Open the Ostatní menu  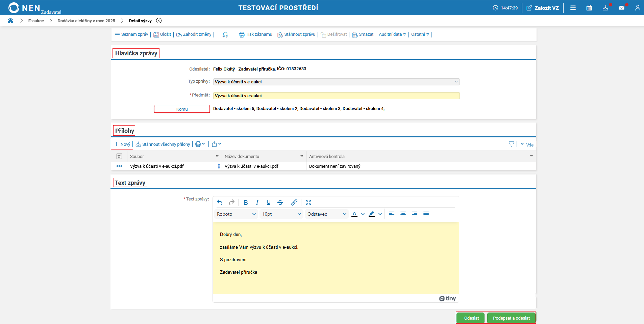click(x=420, y=34)
